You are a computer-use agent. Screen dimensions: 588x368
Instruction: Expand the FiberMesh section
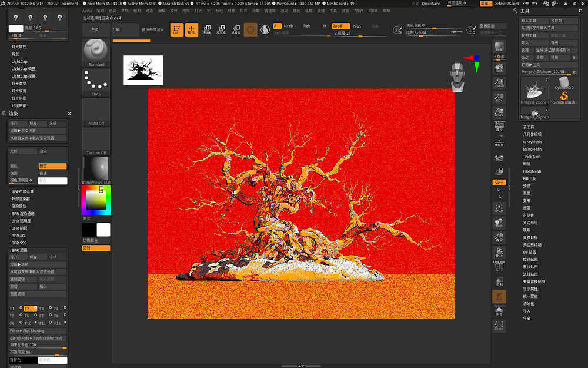[x=532, y=171]
